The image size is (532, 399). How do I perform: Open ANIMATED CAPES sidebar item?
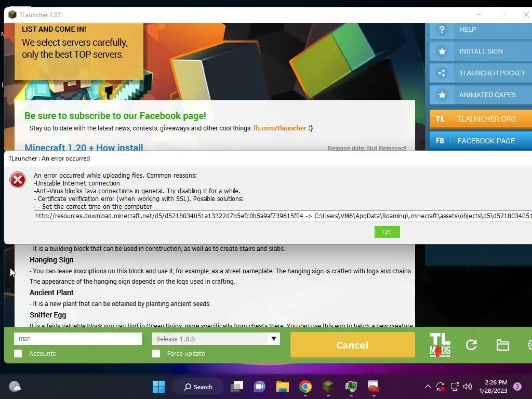coord(481,95)
